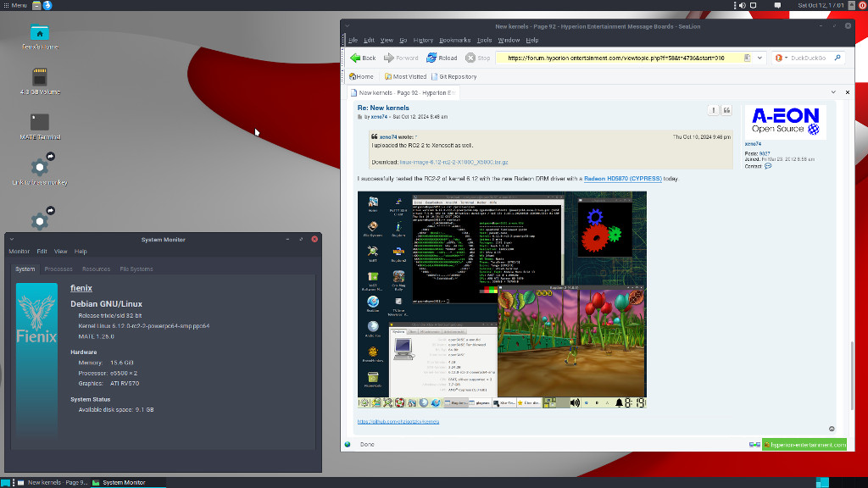Close the current browser tab
This screenshot has height=488, width=868.
(x=848, y=92)
